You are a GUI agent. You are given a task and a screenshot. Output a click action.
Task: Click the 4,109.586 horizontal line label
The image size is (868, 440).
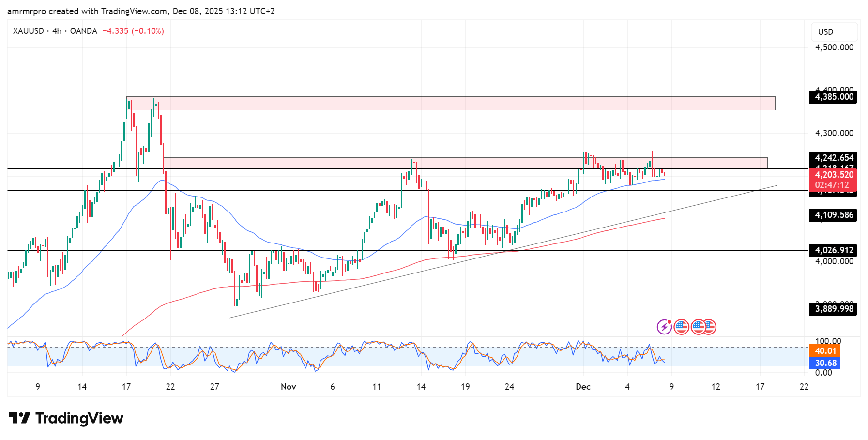pyautogui.click(x=834, y=215)
